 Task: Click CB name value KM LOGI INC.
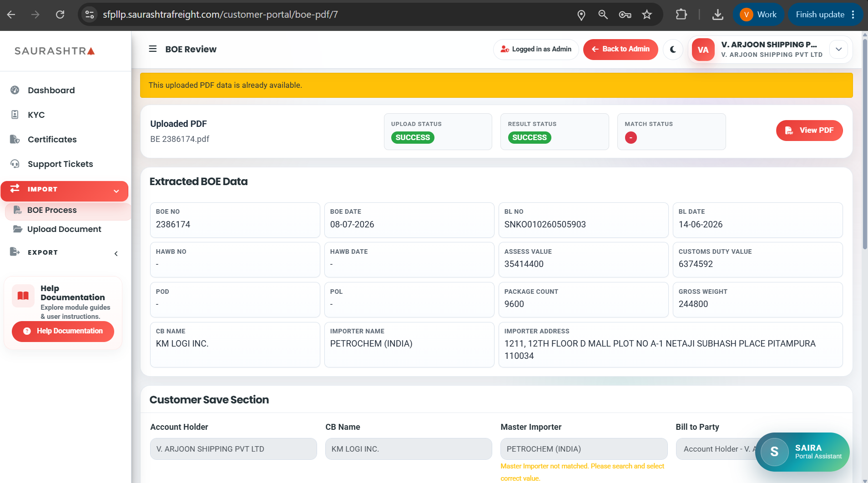[182, 343]
